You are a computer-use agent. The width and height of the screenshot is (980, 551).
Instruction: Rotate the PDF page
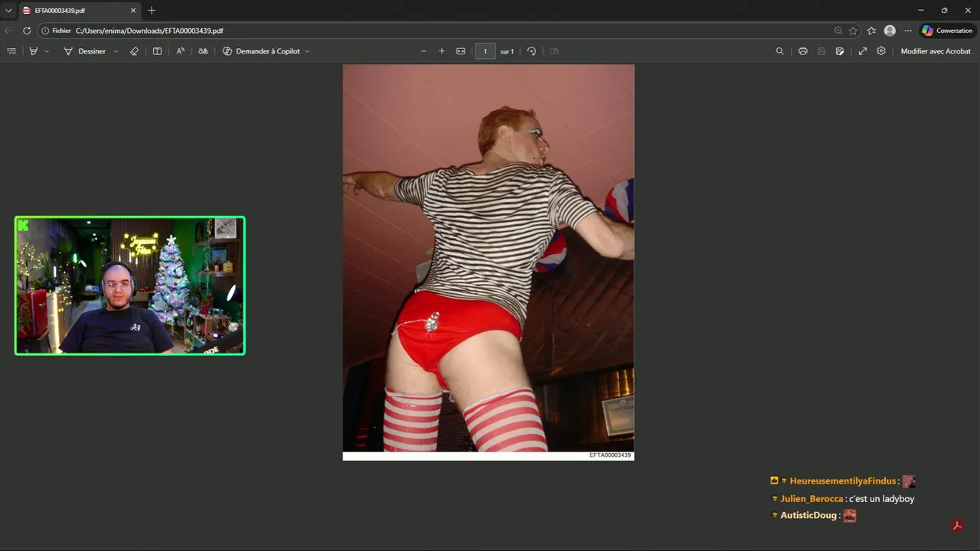[531, 51]
